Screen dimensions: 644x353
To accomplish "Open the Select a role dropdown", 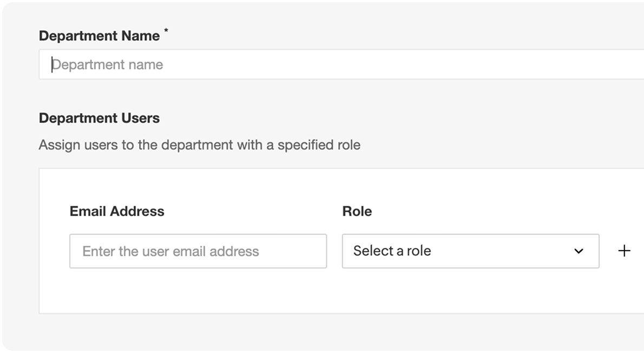I will [470, 251].
